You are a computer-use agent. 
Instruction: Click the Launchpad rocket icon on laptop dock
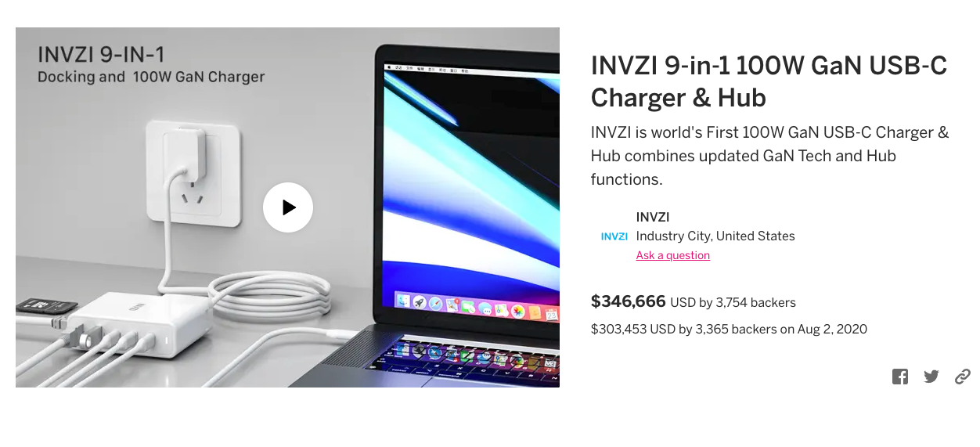point(420,302)
